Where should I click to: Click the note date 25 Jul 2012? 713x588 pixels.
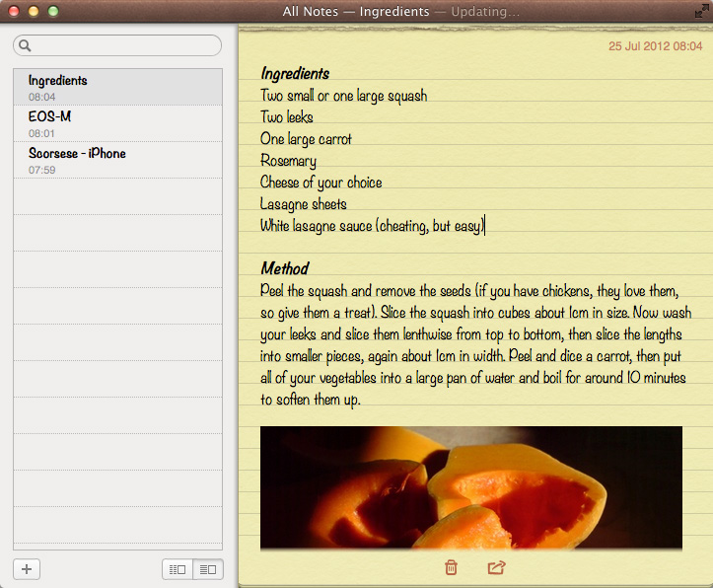click(655, 46)
